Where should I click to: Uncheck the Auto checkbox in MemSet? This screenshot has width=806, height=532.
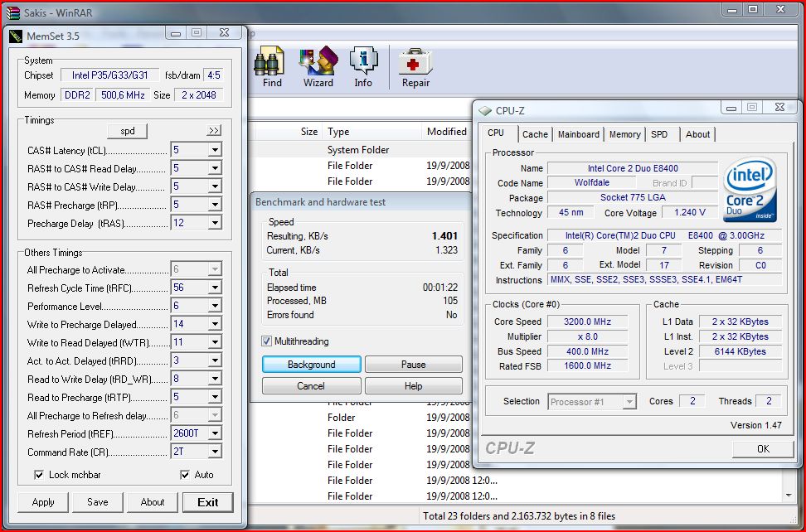185,475
